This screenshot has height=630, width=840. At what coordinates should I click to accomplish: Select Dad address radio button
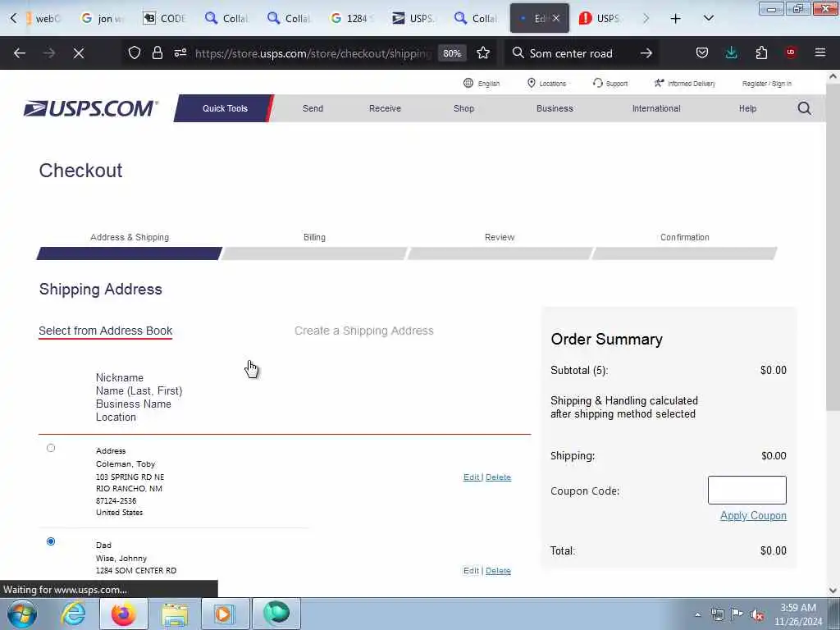[x=51, y=541]
